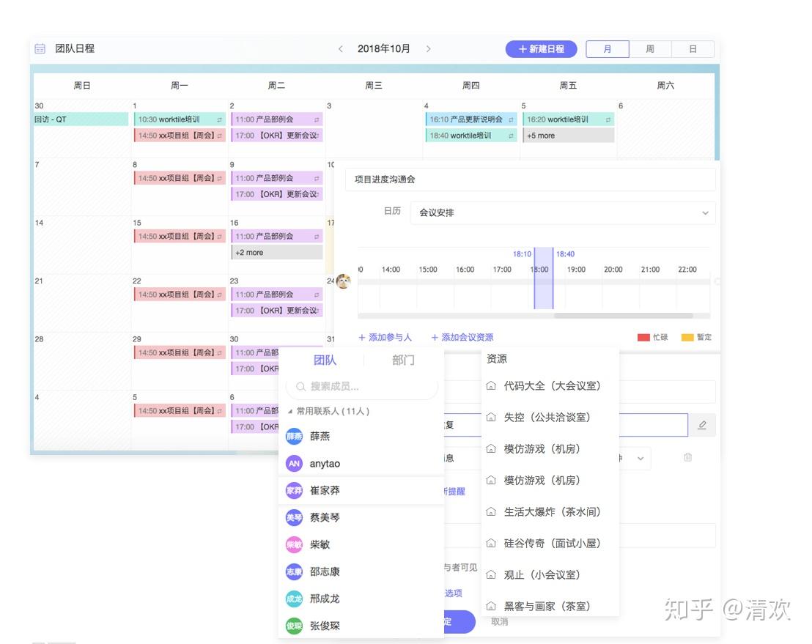The height and width of the screenshot is (644, 812).
Task: Switch calendar view to 月
Action: click(x=608, y=48)
